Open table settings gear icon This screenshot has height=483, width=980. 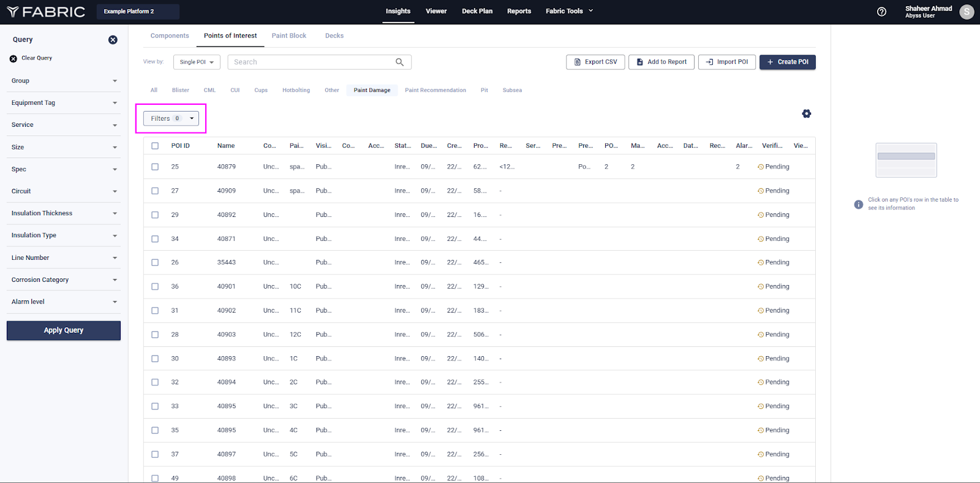pos(807,113)
